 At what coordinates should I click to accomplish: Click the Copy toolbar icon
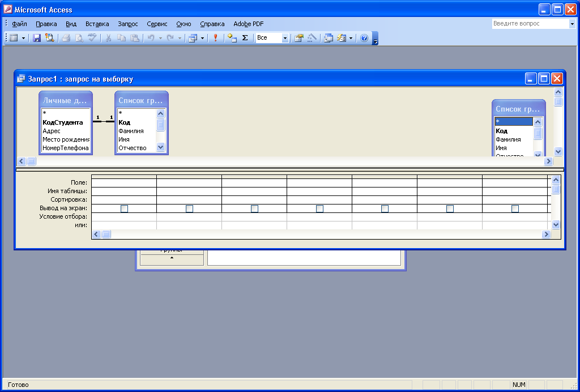(x=121, y=38)
